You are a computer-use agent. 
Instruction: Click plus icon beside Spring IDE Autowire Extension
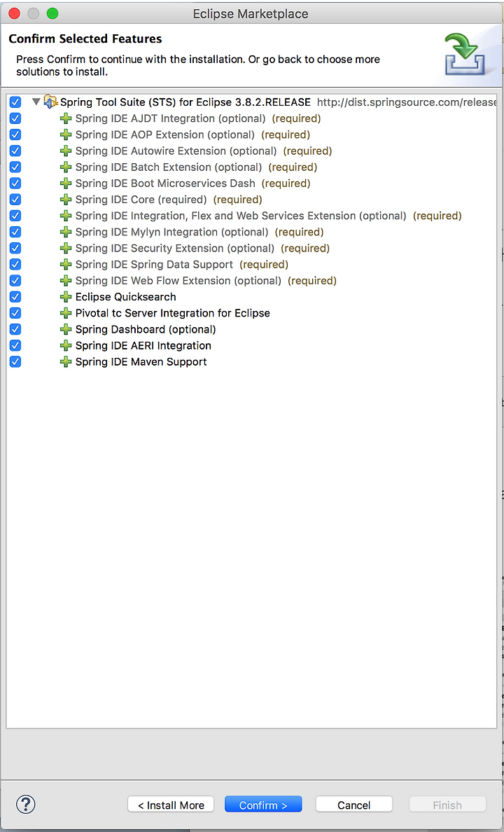pos(66,151)
